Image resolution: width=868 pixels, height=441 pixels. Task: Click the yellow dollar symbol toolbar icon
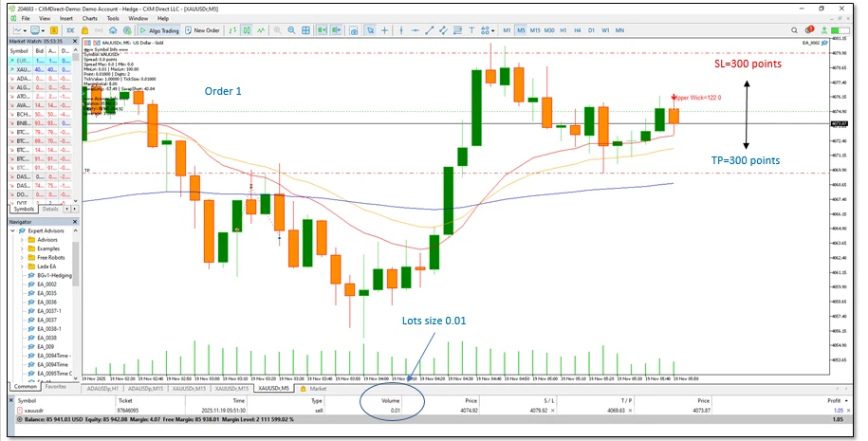(x=54, y=30)
